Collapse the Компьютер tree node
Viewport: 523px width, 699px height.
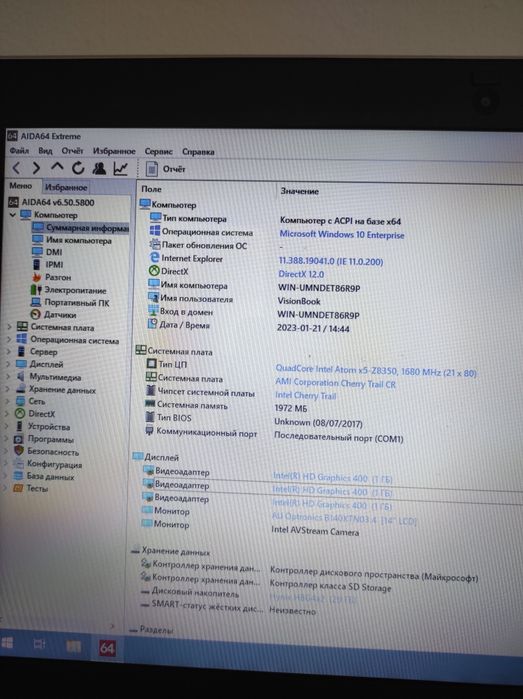[12, 215]
